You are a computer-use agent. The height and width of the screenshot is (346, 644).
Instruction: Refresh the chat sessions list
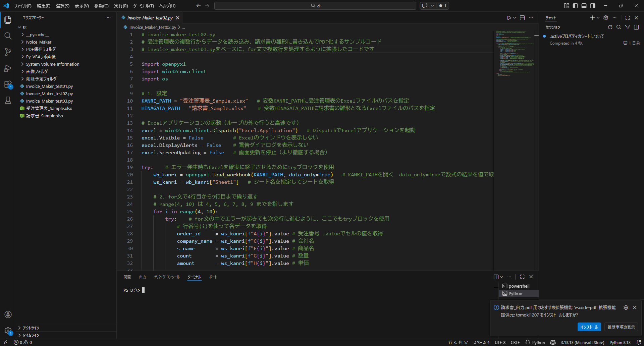(610, 27)
